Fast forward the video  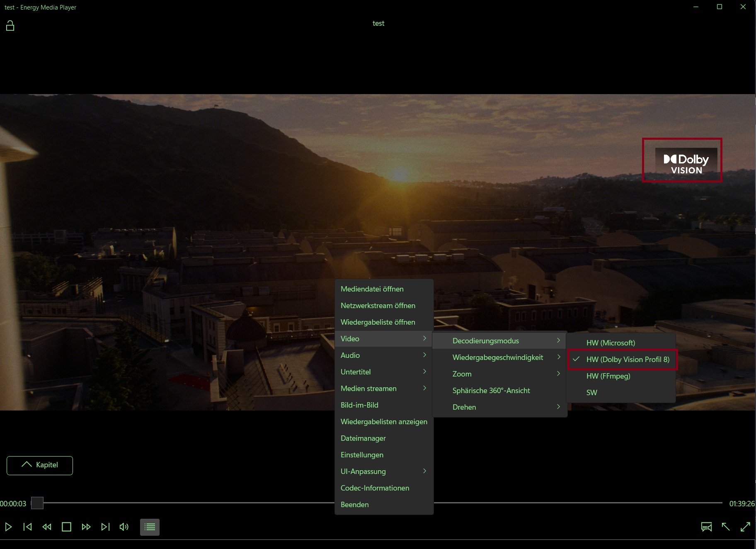point(86,527)
